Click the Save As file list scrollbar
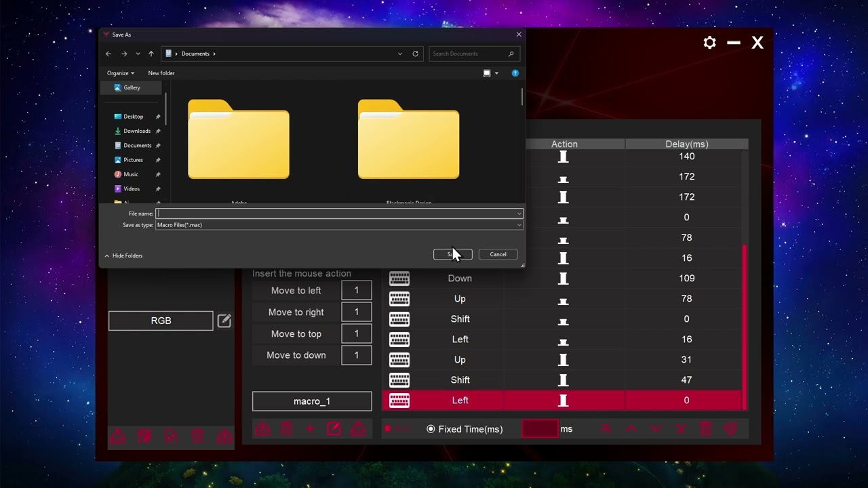The height and width of the screenshot is (488, 868). click(x=522, y=96)
